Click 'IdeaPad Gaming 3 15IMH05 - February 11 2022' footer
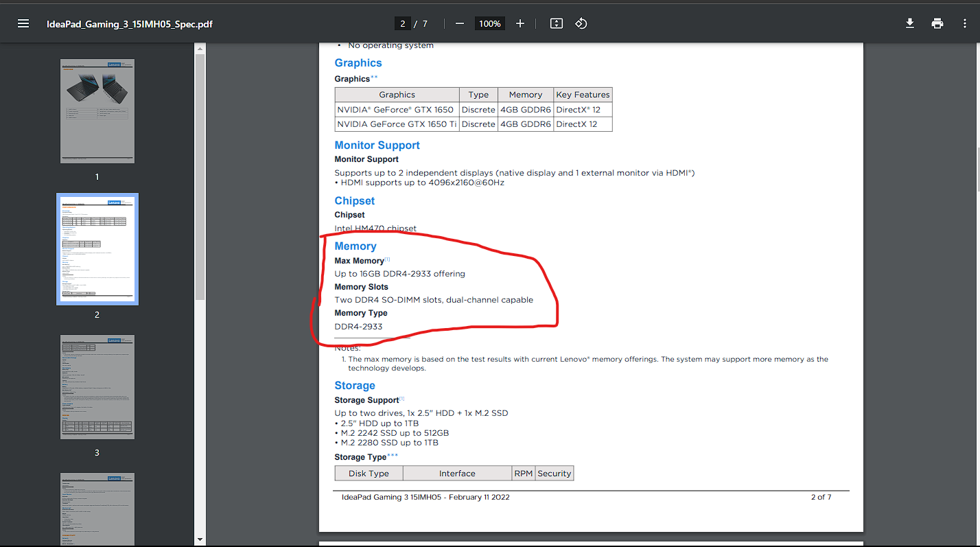The height and width of the screenshot is (547, 980). (425, 497)
